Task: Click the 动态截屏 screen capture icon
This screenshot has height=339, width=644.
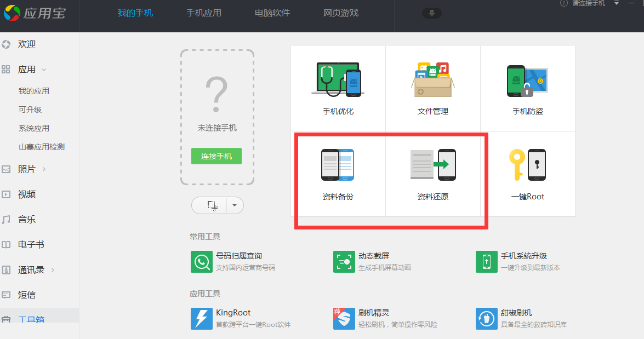Action: click(x=344, y=262)
